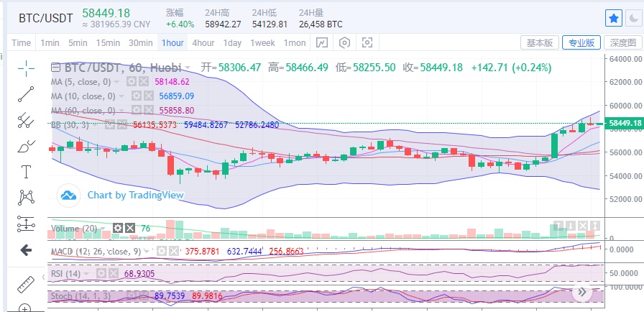The image size is (644, 312).
Task: Switch to 基本版 basic view
Action: coord(539,43)
